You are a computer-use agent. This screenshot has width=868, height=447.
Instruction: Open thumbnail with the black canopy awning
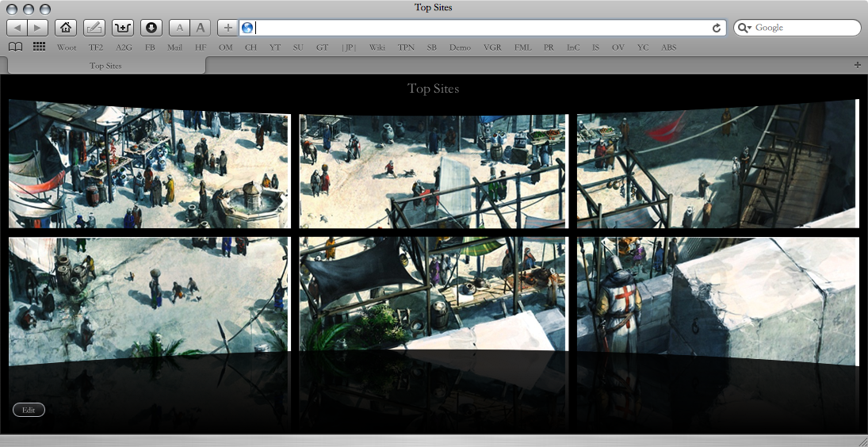[x=434, y=294]
